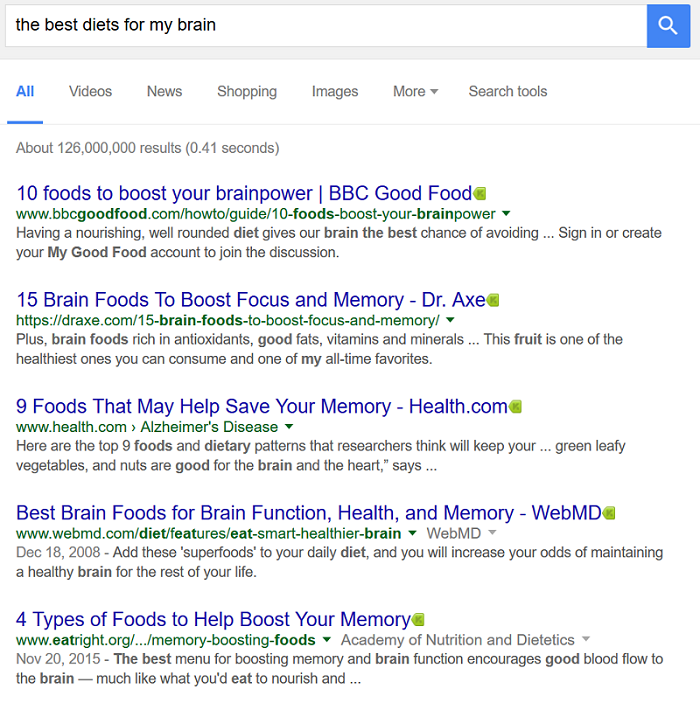Switch to the News tab

tap(164, 91)
